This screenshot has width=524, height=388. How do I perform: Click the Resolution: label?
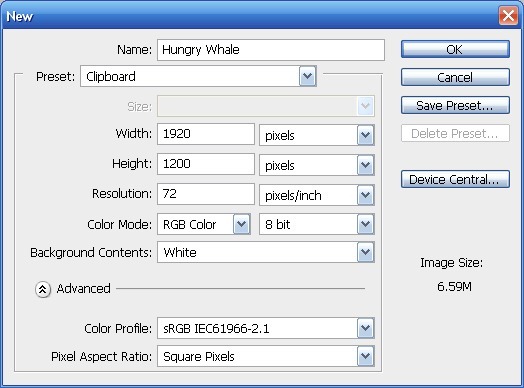[122, 194]
